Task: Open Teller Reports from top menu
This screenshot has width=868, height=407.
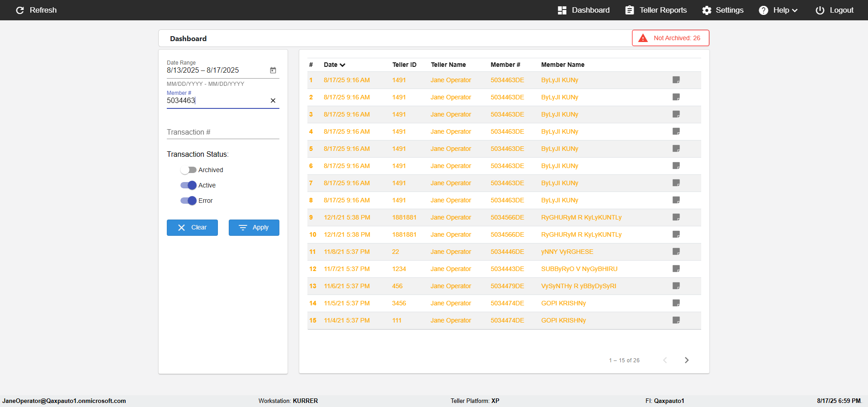Action: (656, 10)
